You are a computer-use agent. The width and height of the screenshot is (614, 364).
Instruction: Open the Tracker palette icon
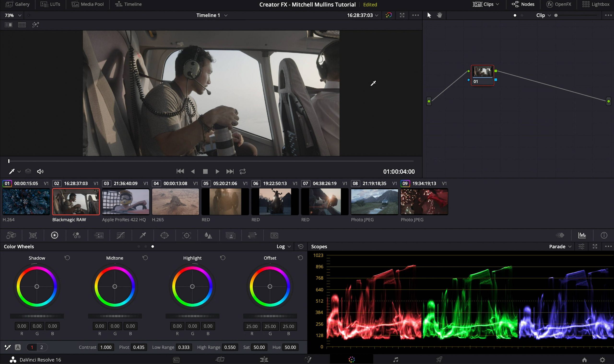(x=187, y=236)
